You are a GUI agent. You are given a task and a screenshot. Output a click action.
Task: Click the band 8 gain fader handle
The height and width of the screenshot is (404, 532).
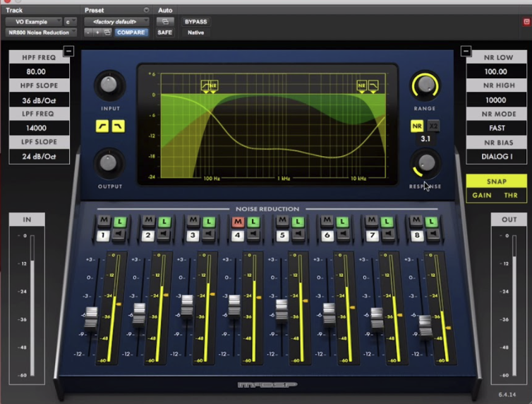click(425, 325)
